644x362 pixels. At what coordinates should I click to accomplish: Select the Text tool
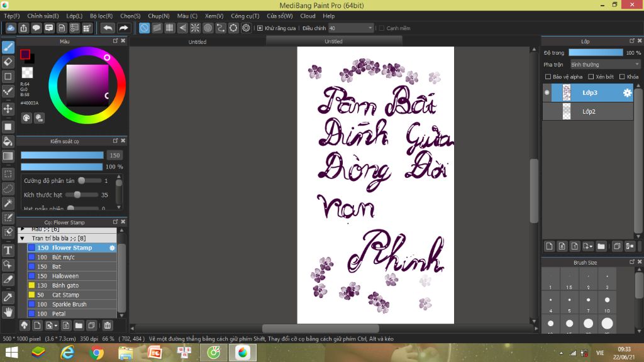[x=8, y=250]
